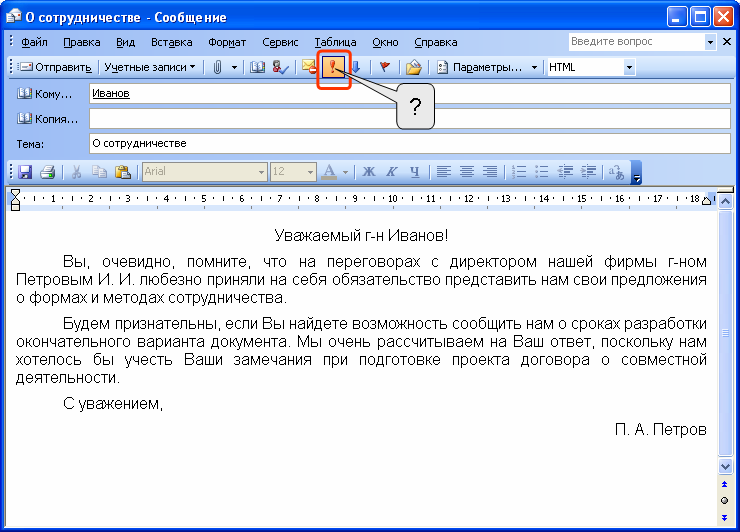Toggle italic (К) formatting
This screenshot has width=740, height=532.
(x=392, y=172)
